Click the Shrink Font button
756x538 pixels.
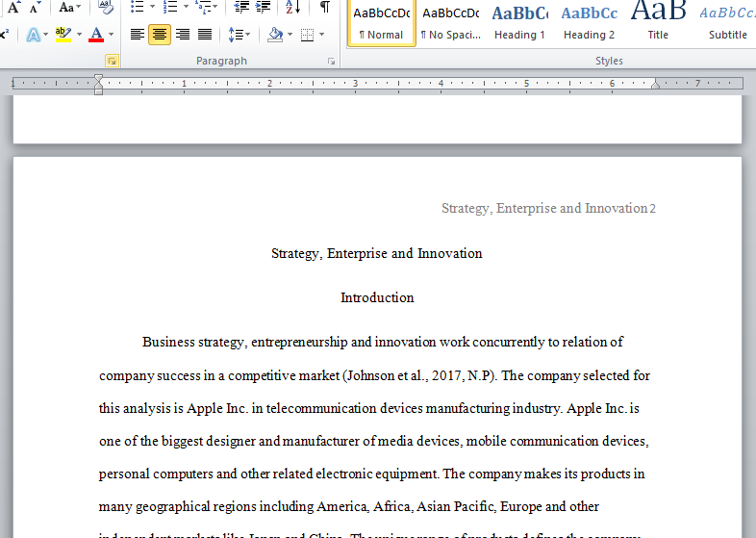click(35, 7)
